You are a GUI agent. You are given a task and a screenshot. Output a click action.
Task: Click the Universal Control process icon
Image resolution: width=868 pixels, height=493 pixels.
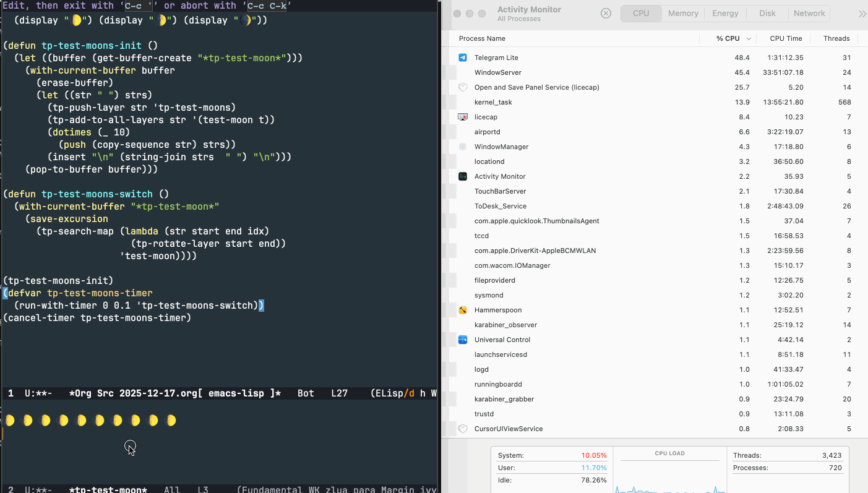[463, 340]
